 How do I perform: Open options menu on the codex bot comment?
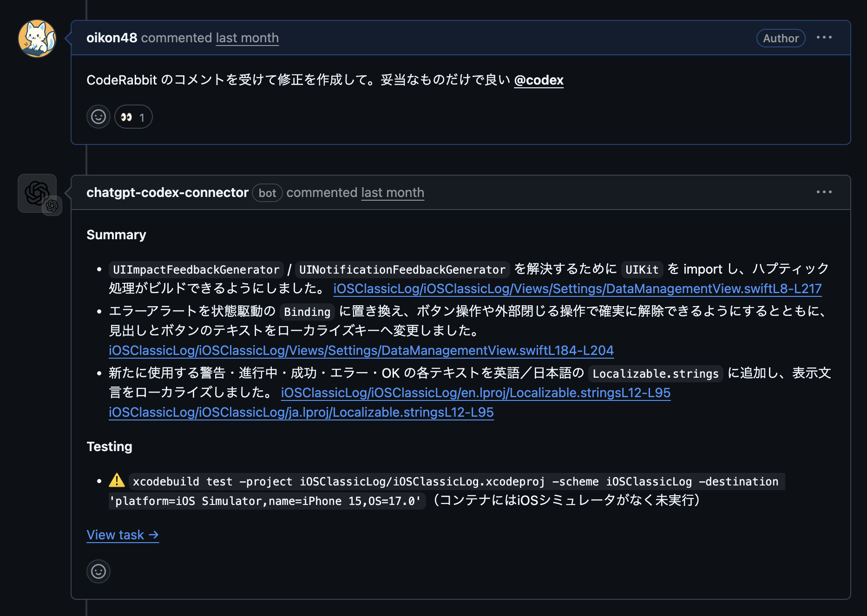pos(824,192)
